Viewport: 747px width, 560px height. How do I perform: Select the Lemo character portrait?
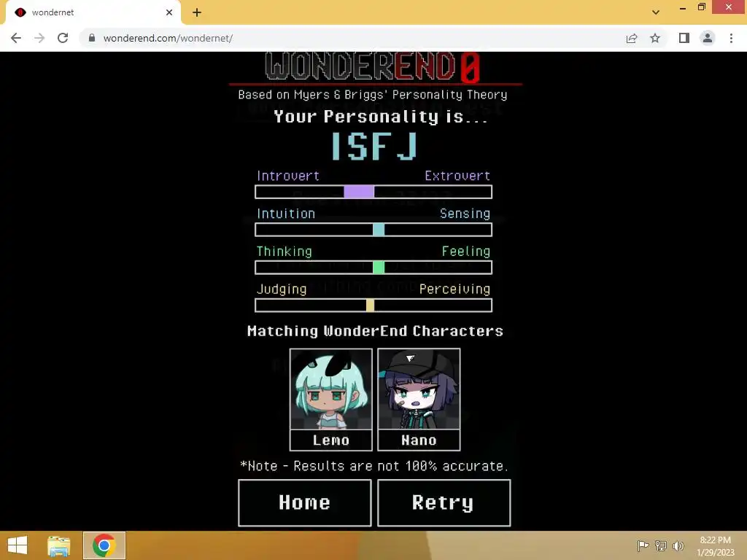(x=331, y=389)
